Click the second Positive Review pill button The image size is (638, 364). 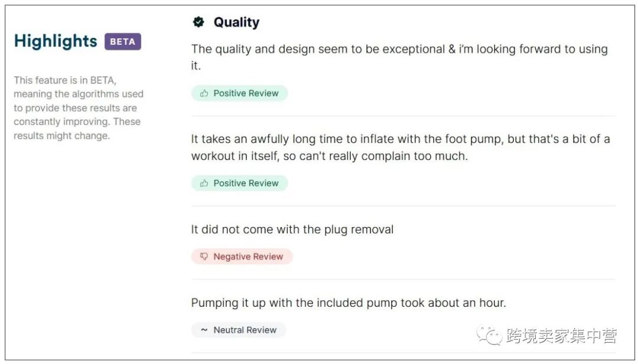point(239,183)
